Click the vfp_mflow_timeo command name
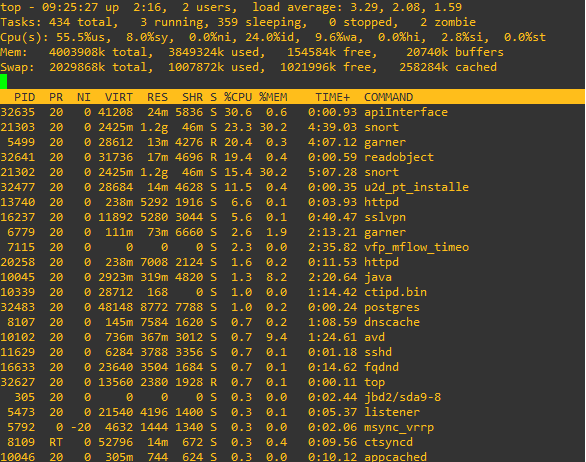The image size is (586, 462). (416, 247)
